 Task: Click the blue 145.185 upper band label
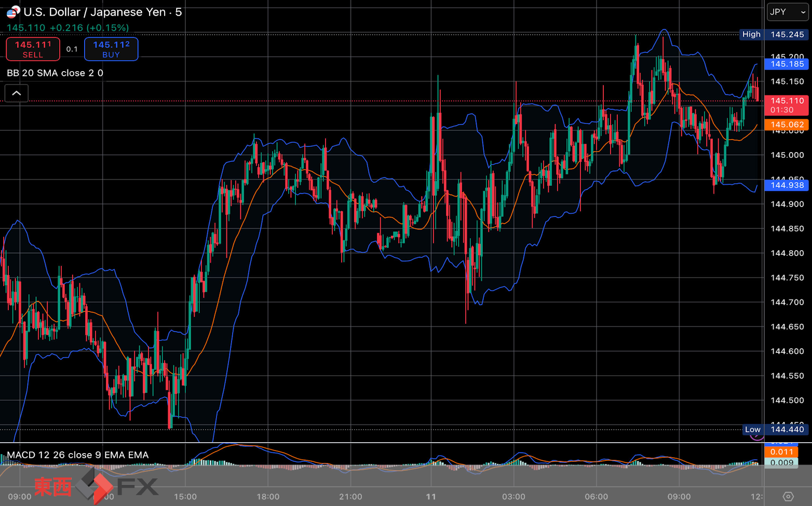pos(787,64)
